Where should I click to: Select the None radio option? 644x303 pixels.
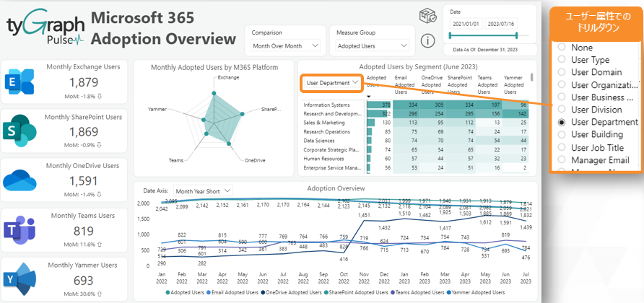pos(561,47)
